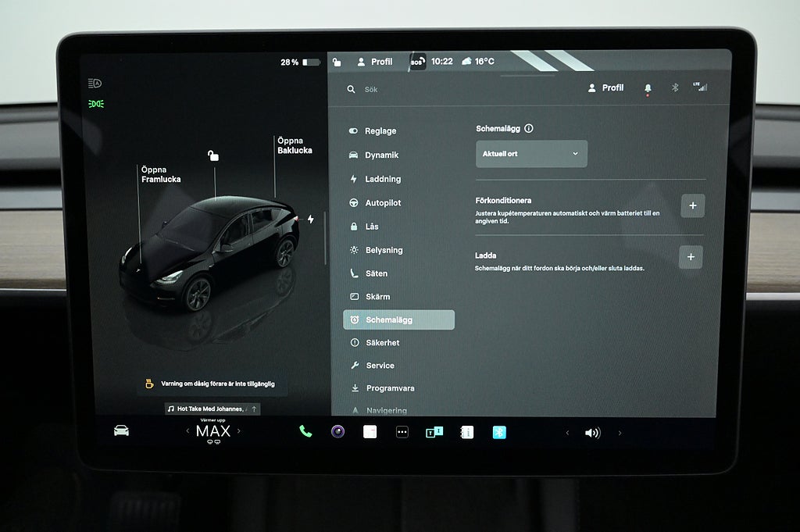Tap the lock icon above the car
This screenshot has height=532, width=800.
point(213,155)
